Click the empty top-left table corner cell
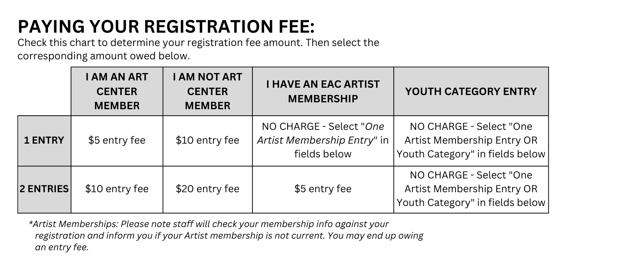644x258 pixels. tap(44, 91)
